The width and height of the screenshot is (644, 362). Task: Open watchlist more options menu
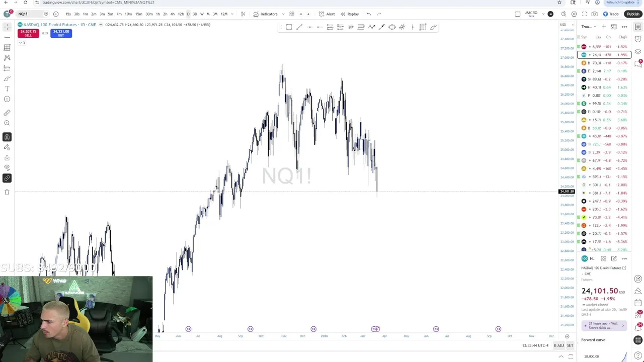(624, 27)
